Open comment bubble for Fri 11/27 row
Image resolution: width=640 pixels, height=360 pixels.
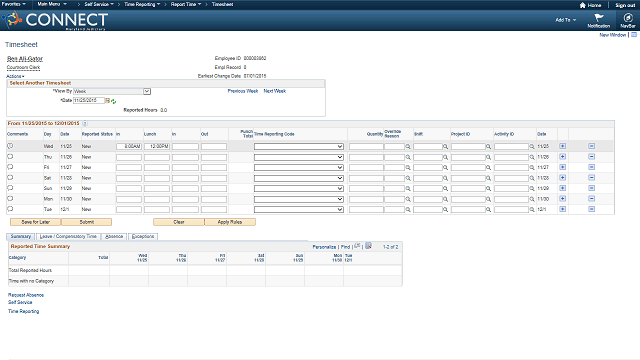pos(10,167)
